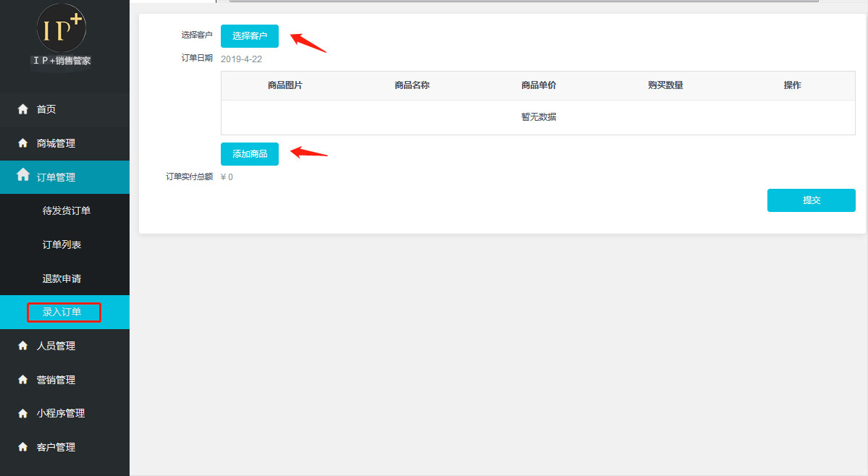Collapse the 订单管理 menu section
This screenshot has width=868, height=476.
56,177
